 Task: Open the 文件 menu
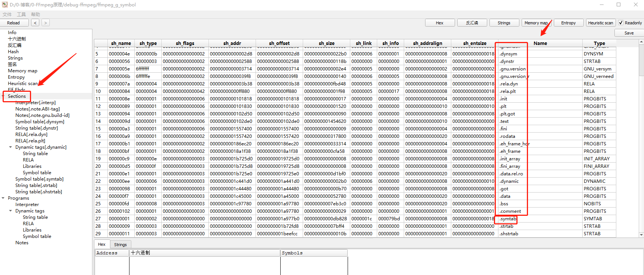[x=7, y=15]
